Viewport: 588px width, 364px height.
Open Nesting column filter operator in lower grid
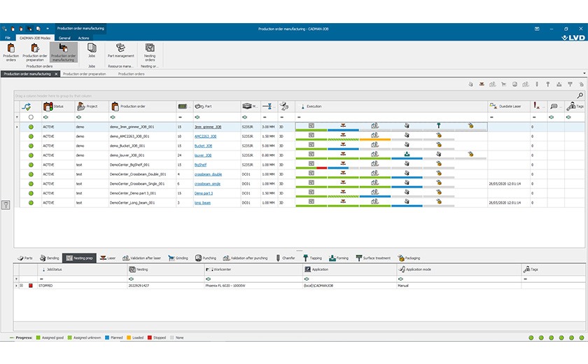132,279
